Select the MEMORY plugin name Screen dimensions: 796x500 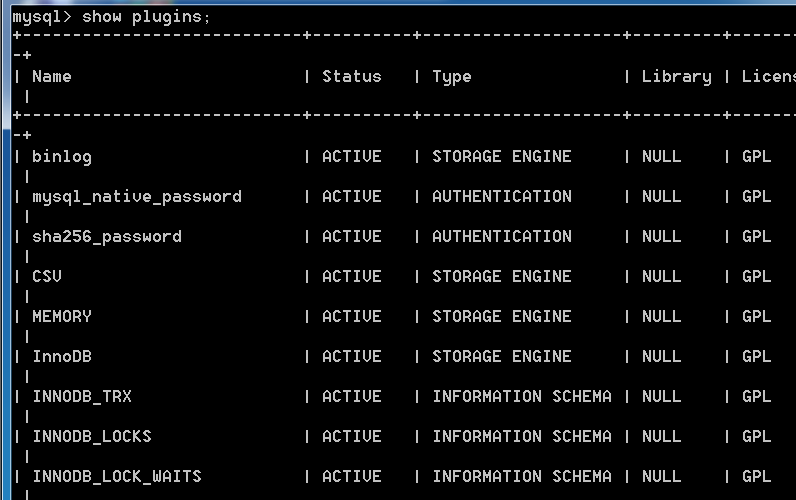pos(62,317)
